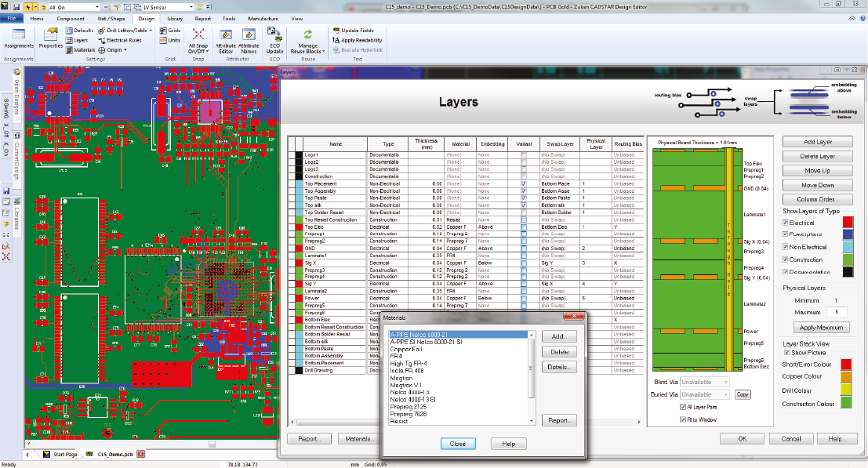Open the Grids settings
868x468 pixels.
pos(169,30)
